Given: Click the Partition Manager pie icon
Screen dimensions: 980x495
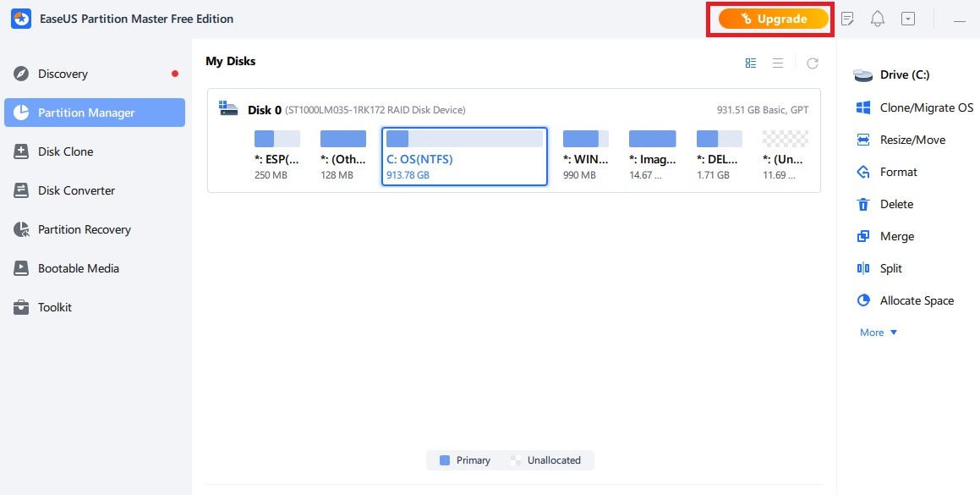Looking at the screenshot, I should (21, 113).
